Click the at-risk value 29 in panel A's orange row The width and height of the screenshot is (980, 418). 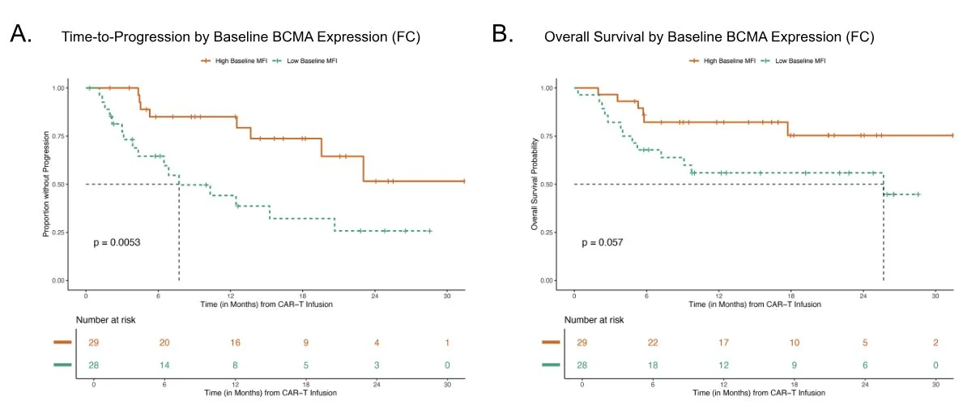94,342
